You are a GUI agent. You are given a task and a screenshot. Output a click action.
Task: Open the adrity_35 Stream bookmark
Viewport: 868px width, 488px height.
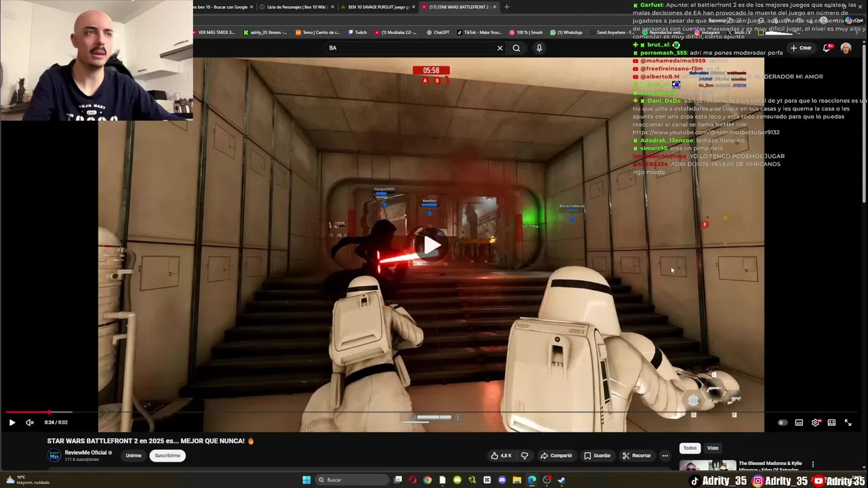point(265,33)
